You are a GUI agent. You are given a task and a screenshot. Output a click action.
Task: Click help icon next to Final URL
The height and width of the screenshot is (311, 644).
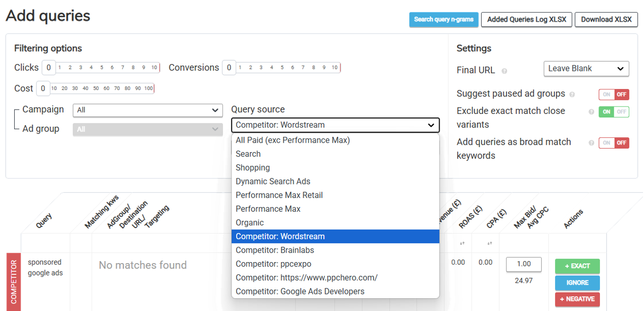point(504,71)
